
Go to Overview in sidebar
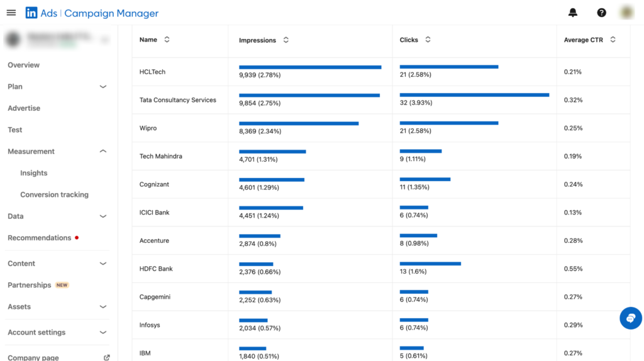23,65
